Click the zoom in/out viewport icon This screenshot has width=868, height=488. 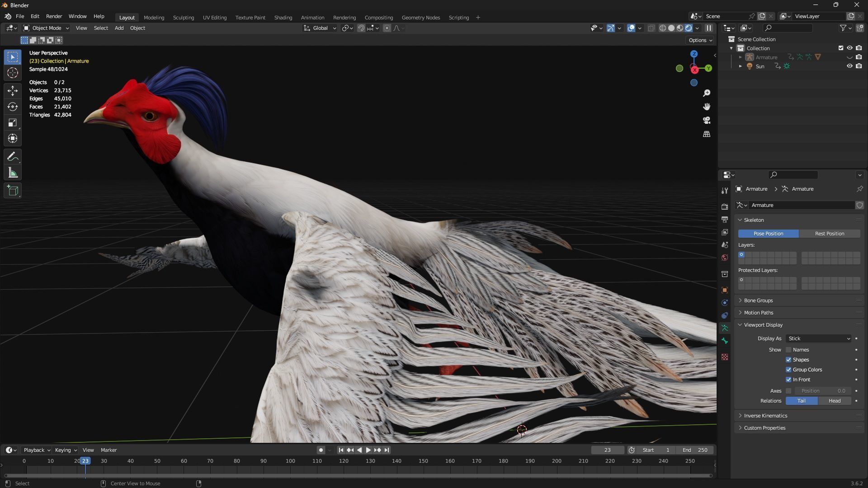[707, 93]
